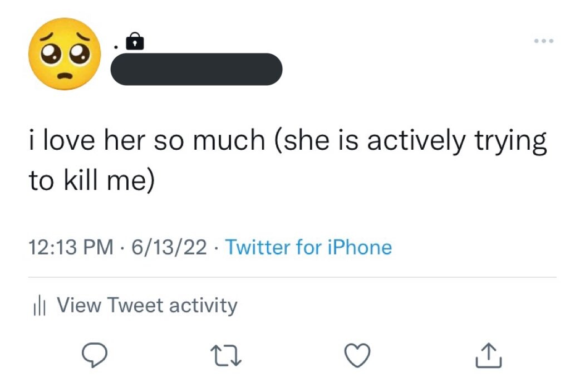Click the words "i love her so much"

(x=147, y=141)
